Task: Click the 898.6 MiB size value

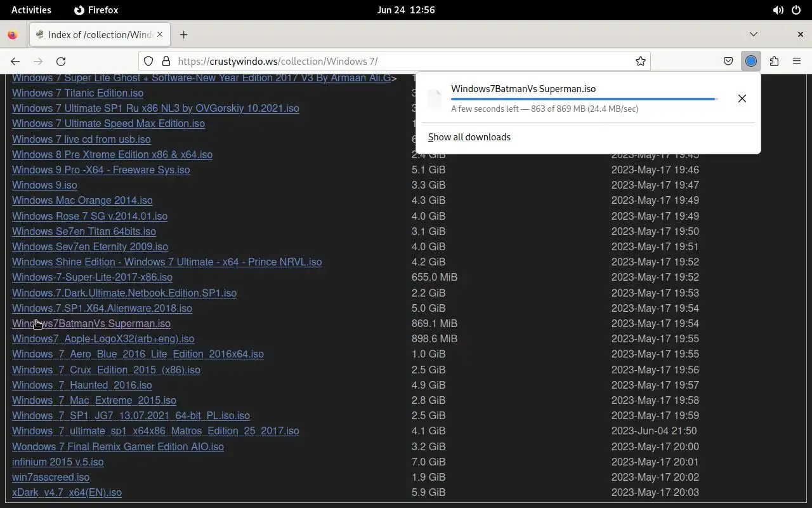Action: [435, 338]
